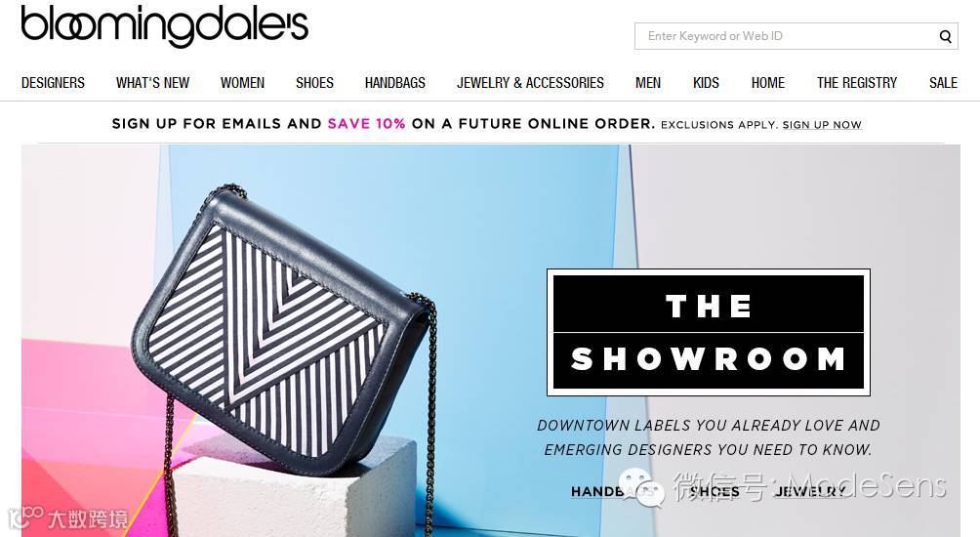This screenshot has width=980, height=537.
Task: Open the Men category
Action: [x=648, y=83]
